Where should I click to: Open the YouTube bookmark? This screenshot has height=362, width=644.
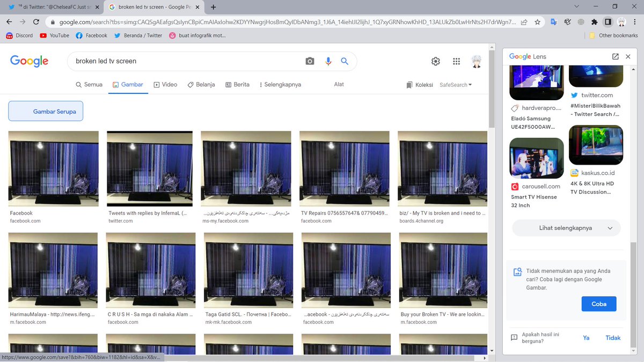(54, 35)
